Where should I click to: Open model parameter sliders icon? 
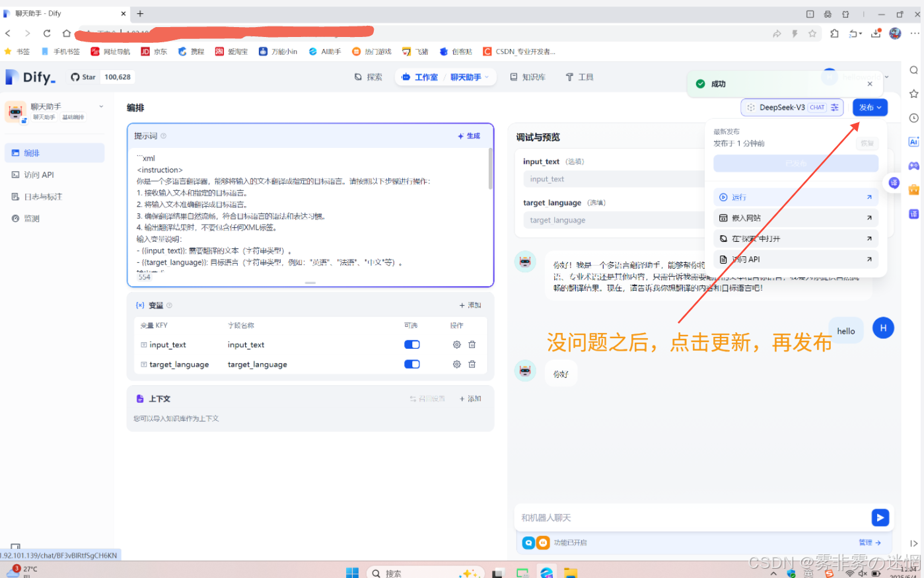835,108
